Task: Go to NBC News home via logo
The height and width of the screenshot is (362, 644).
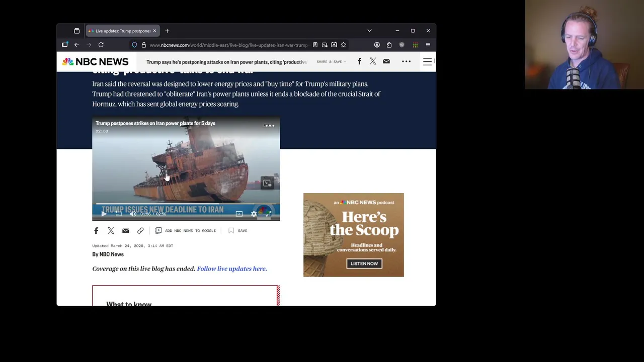Action: 95,62
